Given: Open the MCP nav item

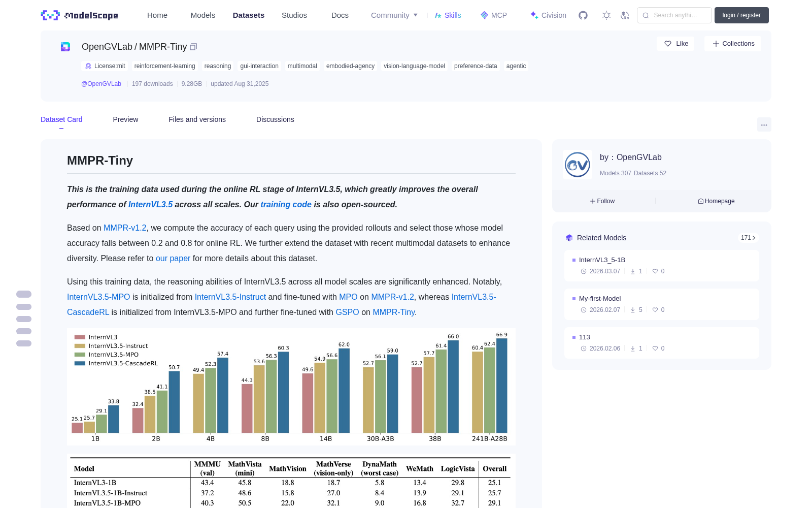Looking at the screenshot, I should click(494, 15).
